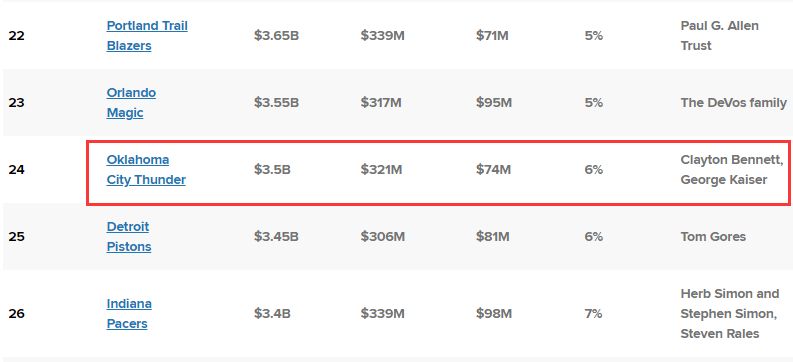Viewport: 793px width, 362px height.
Task: Click the $321M Thunder revenue figure
Action: [x=381, y=169]
